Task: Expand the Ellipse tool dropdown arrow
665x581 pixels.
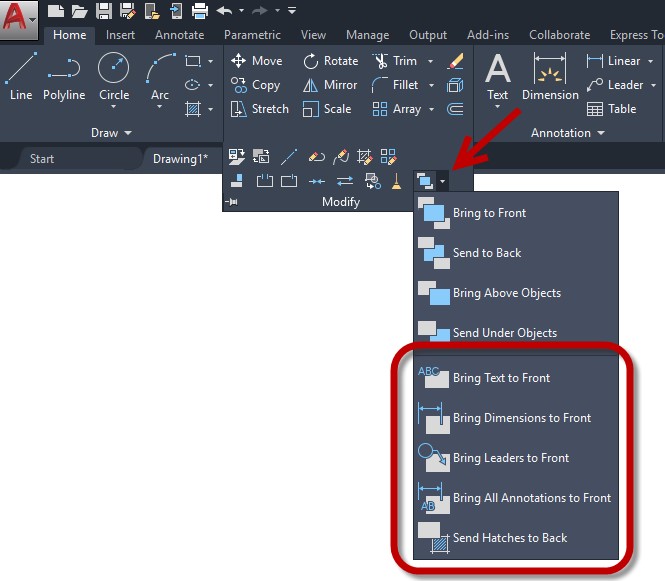Action: tap(210, 85)
